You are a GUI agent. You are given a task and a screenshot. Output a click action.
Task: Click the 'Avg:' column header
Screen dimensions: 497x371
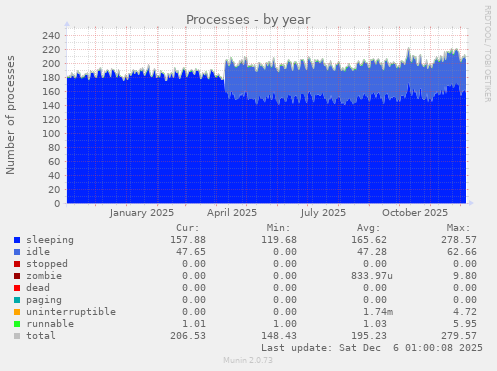(x=368, y=228)
